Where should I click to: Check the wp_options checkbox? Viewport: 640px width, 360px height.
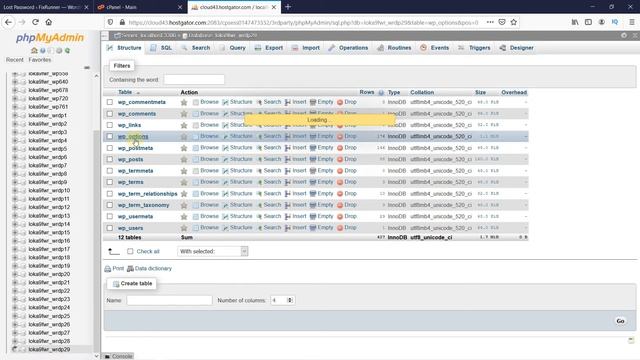point(110,136)
